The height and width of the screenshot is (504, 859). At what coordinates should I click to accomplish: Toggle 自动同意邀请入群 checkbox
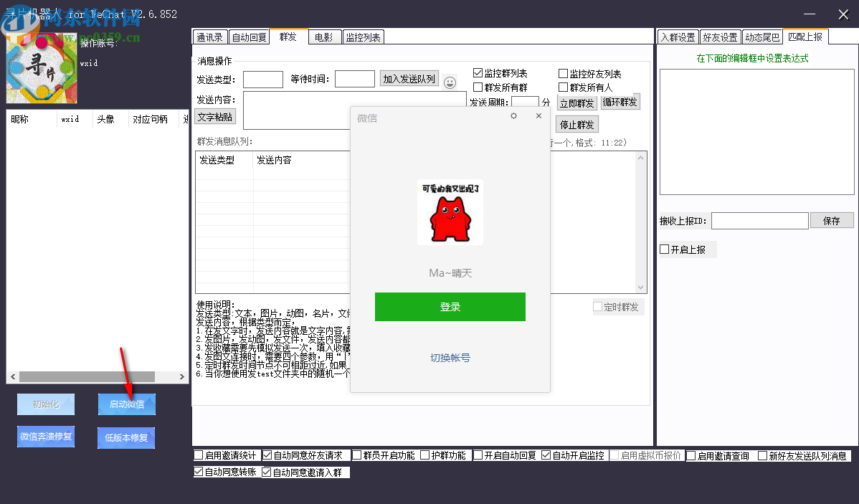tap(266, 472)
